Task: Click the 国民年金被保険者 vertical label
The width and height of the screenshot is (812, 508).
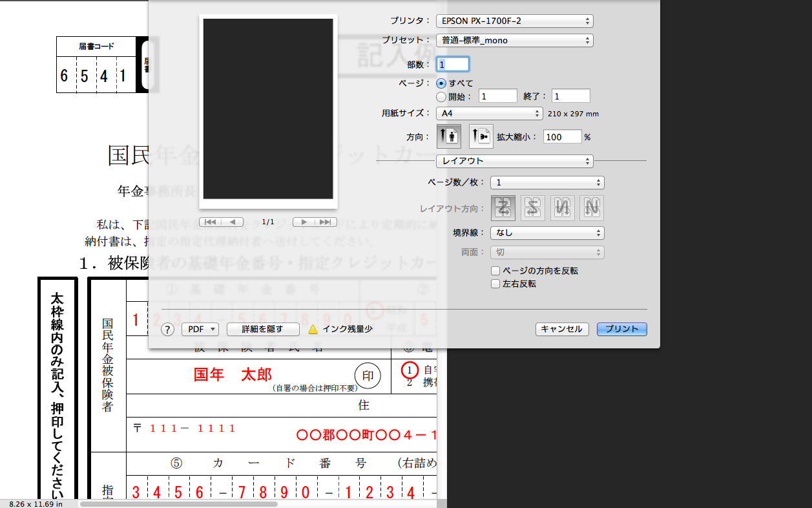Action: tap(107, 365)
